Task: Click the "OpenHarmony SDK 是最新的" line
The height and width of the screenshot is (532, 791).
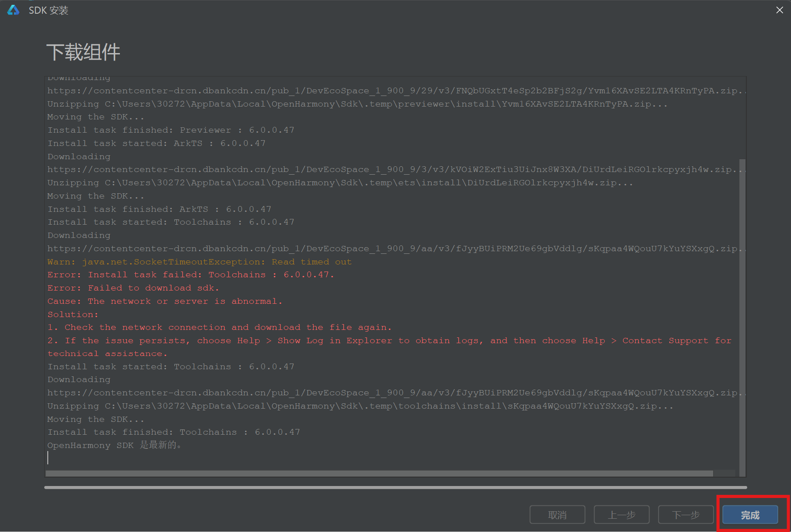Action: pyautogui.click(x=114, y=445)
